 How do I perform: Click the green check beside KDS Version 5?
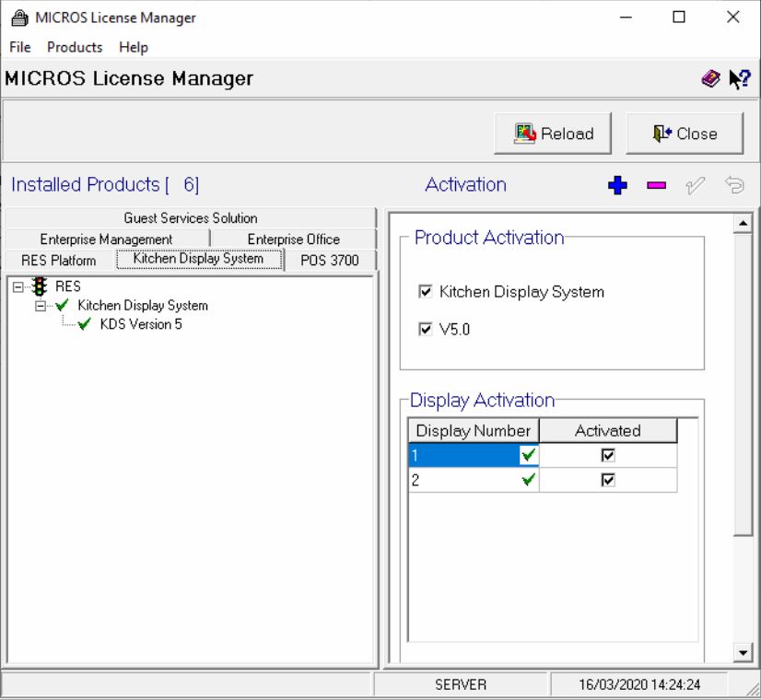click(85, 324)
